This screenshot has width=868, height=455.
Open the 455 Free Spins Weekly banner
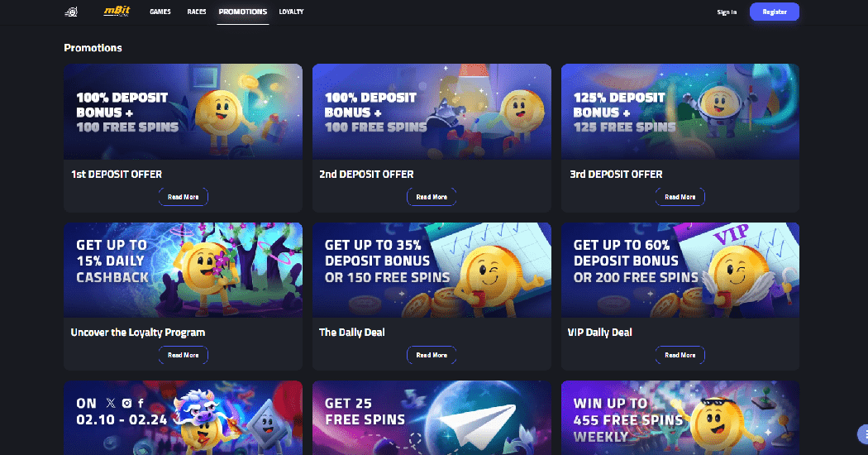[x=680, y=418]
